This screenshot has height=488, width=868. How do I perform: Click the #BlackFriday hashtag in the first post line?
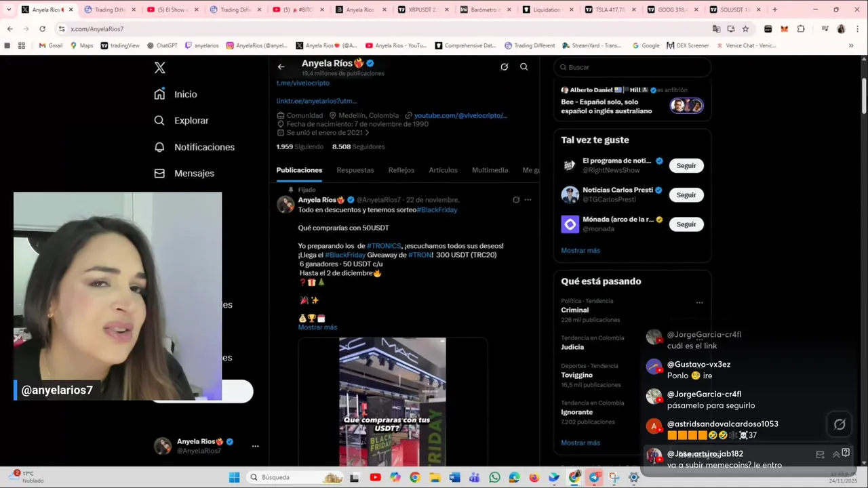pos(437,210)
